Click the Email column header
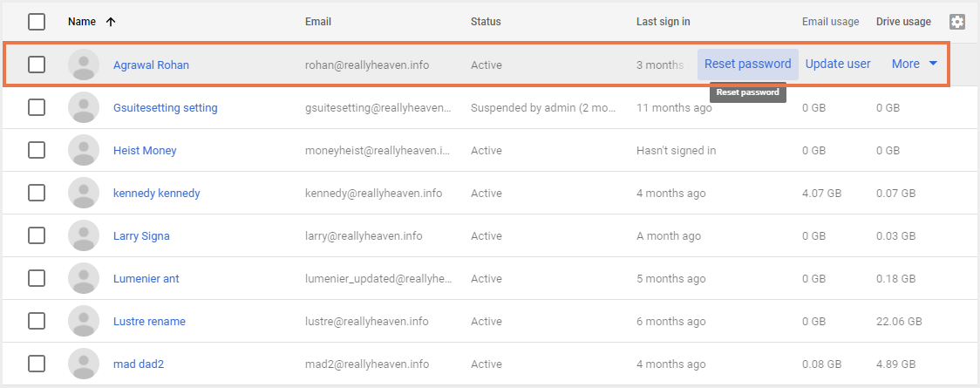Image resolution: width=980 pixels, height=388 pixels. (x=318, y=22)
